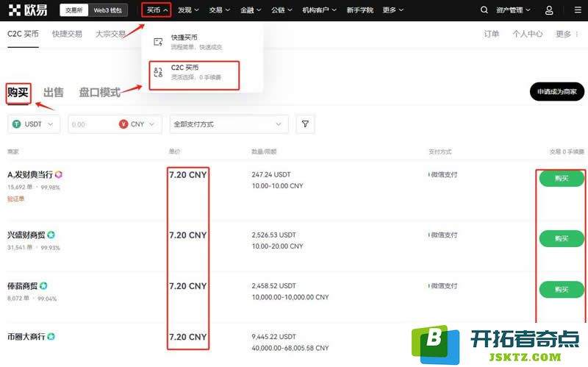Screen dimensions: 588x367
Task: Click verified badge next to 兴盛财商贸
Action: click(51, 235)
